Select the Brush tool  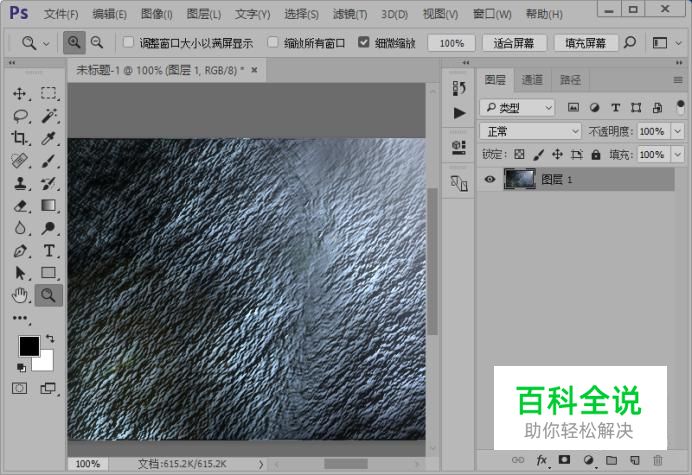(49, 161)
